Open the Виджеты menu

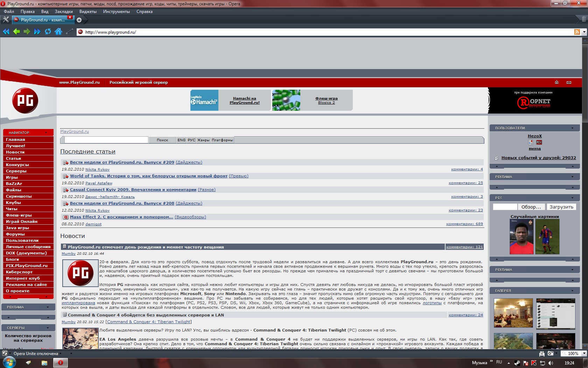pos(88,12)
